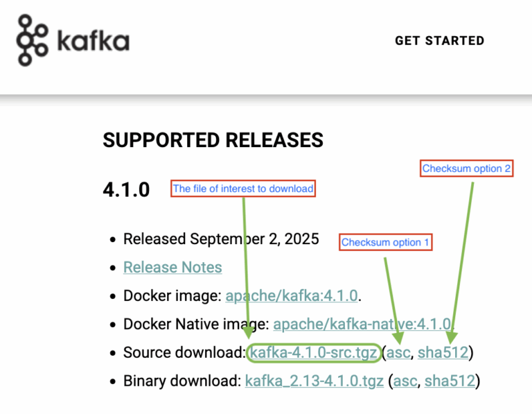Click the Kafka logo icon
The image size is (532, 414).
pos(33,40)
